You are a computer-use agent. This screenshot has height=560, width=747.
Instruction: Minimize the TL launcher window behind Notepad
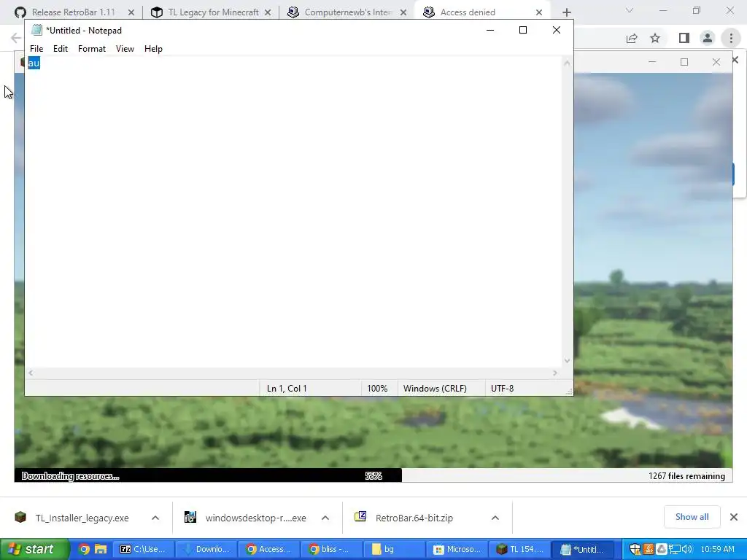pos(652,62)
